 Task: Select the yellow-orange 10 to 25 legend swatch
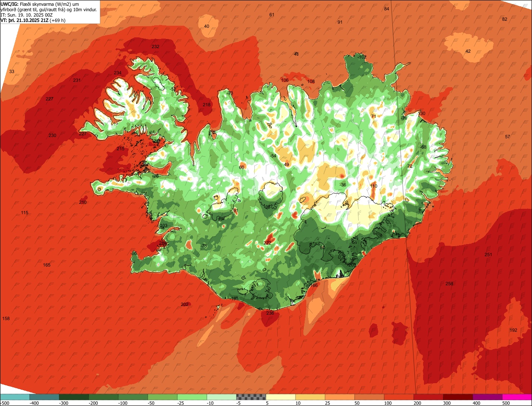(310, 397)
